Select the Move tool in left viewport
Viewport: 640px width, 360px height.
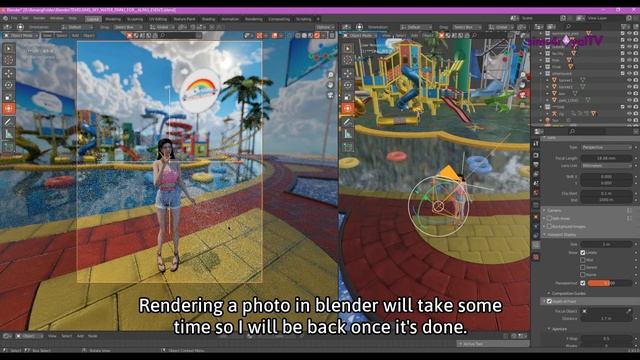coord(9,74)
